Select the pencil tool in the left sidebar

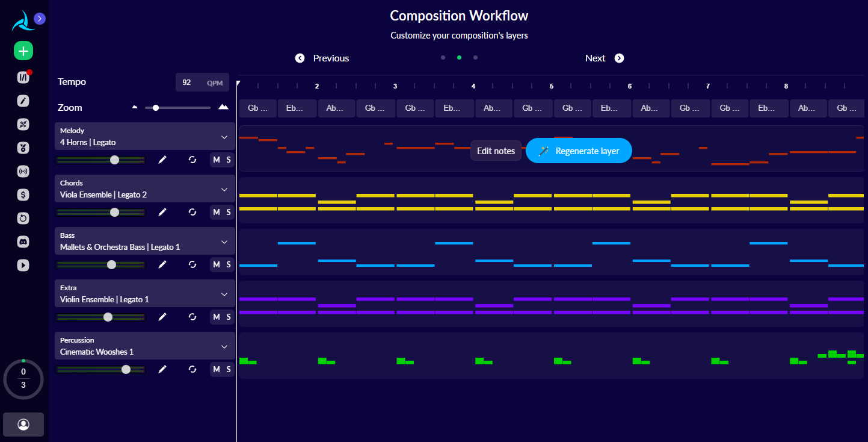tap(23, 101)
